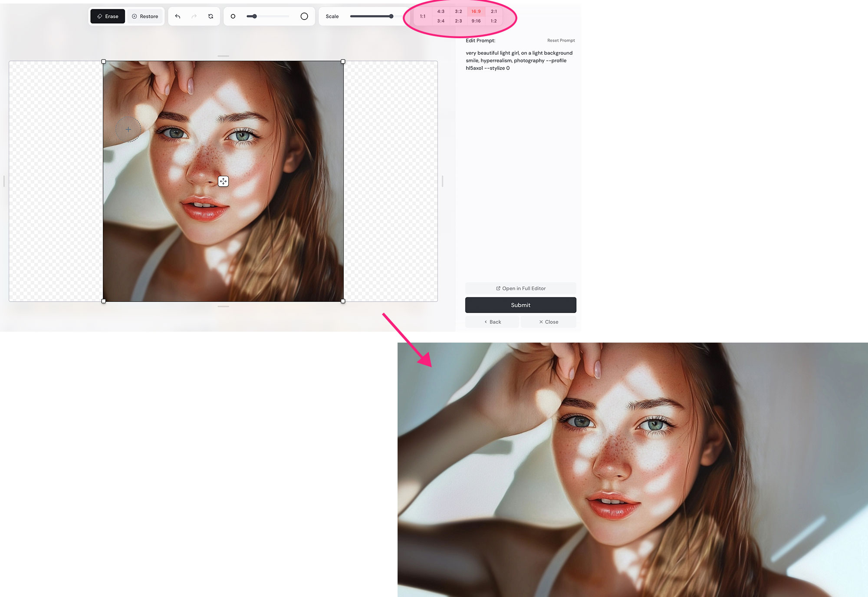Close the editor panel
868x597 pixels.
point(549,322)
